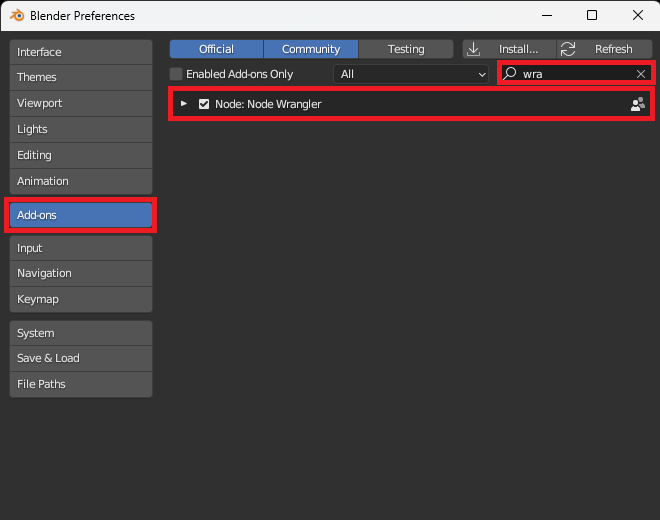The image size is (660, 520).
Task: Switch to the Themes section
Action: pos(81,77)
